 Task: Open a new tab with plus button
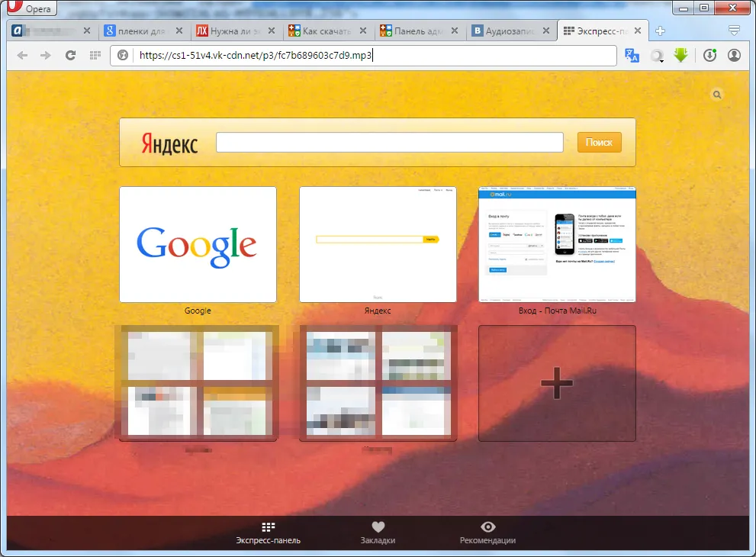pos(660,31)
